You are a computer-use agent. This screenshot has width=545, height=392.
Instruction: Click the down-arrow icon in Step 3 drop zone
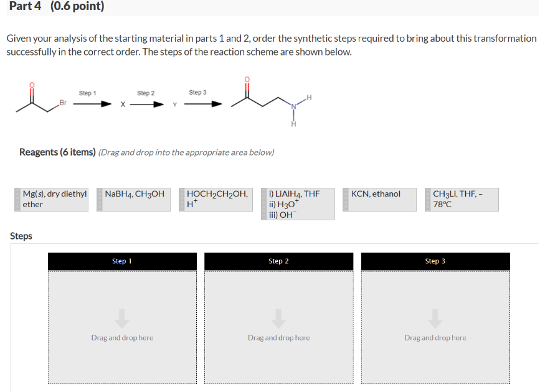tap(435, 318)
